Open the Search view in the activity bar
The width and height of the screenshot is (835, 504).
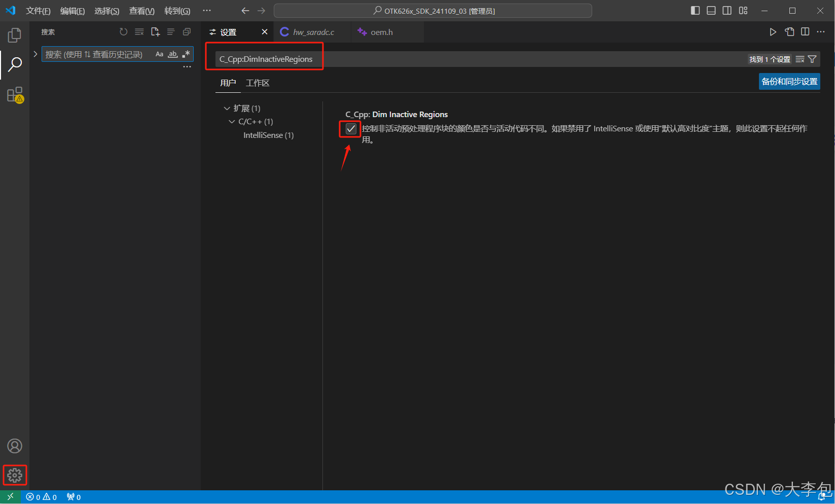point(15,64)
